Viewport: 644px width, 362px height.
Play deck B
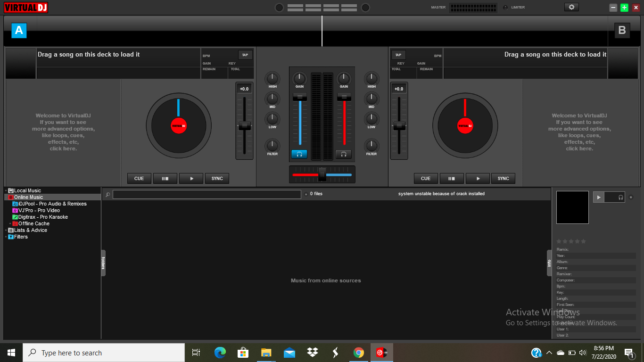[478, 179]
